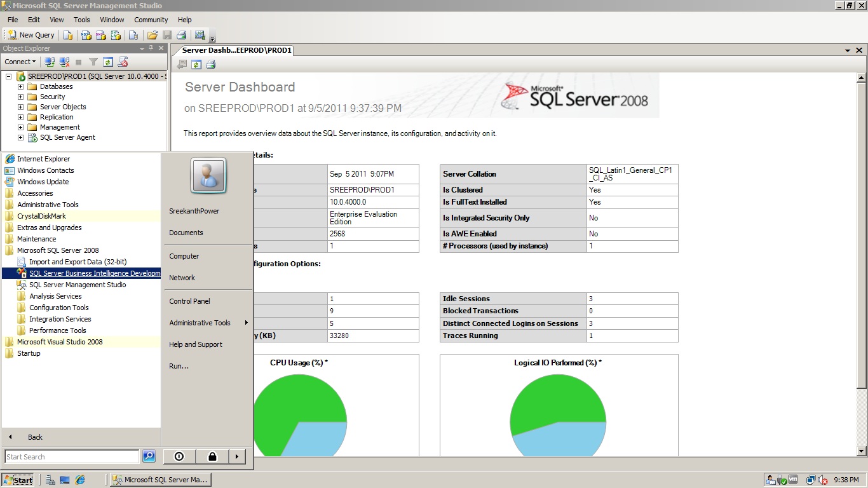Launch Internet Explorer from the Start menu
This screenshot has height=488, width=868.
[x=81, y=159]
